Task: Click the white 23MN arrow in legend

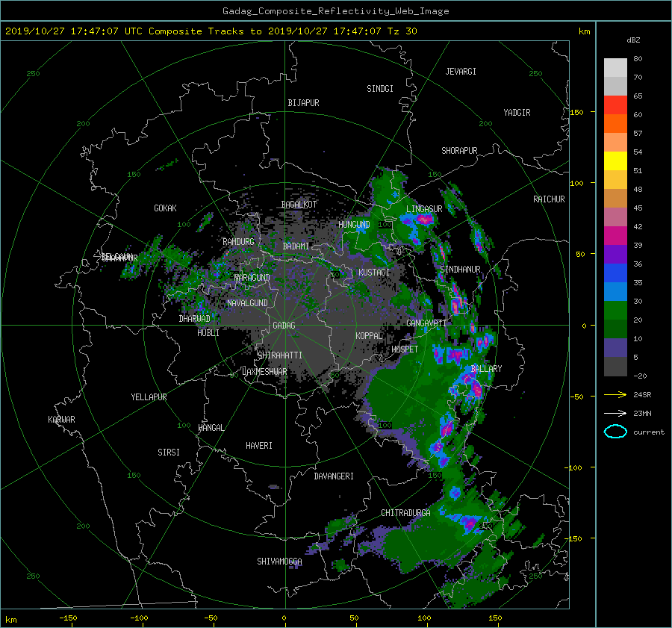Action: click(615, 413)
